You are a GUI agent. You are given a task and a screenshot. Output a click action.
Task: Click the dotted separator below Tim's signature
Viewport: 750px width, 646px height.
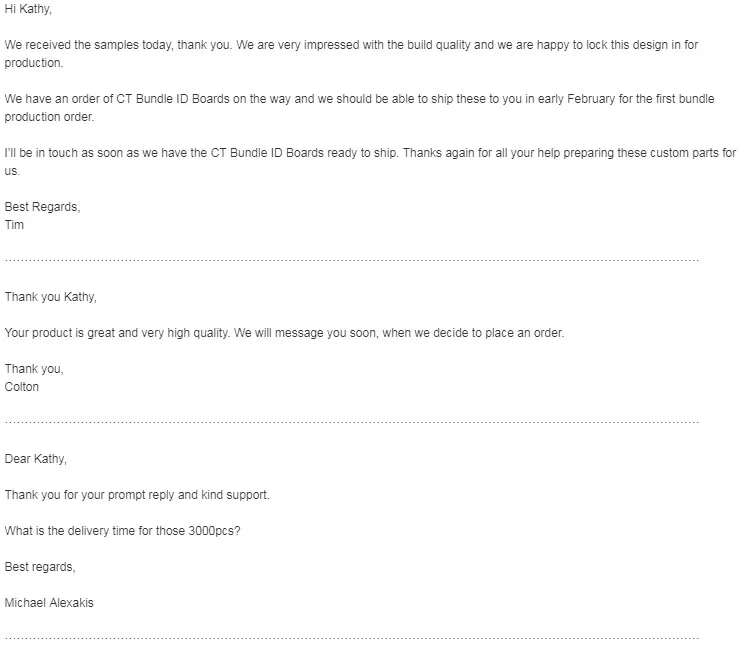click(351, 260)
